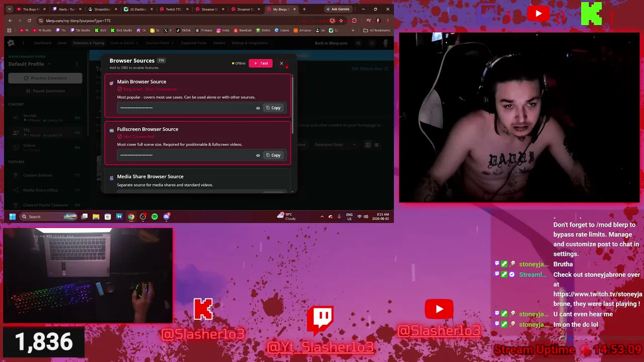Click the Test button in Browser Sources

click(261, 63)
